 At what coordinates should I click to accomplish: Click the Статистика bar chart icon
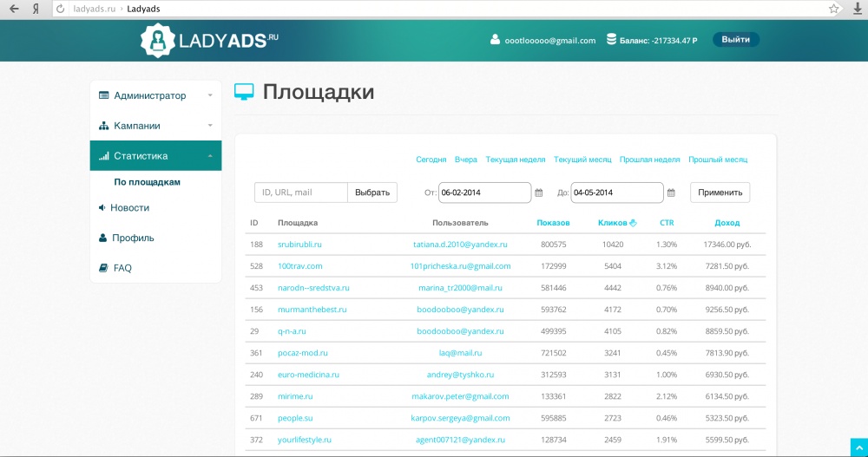coord(103,156)
